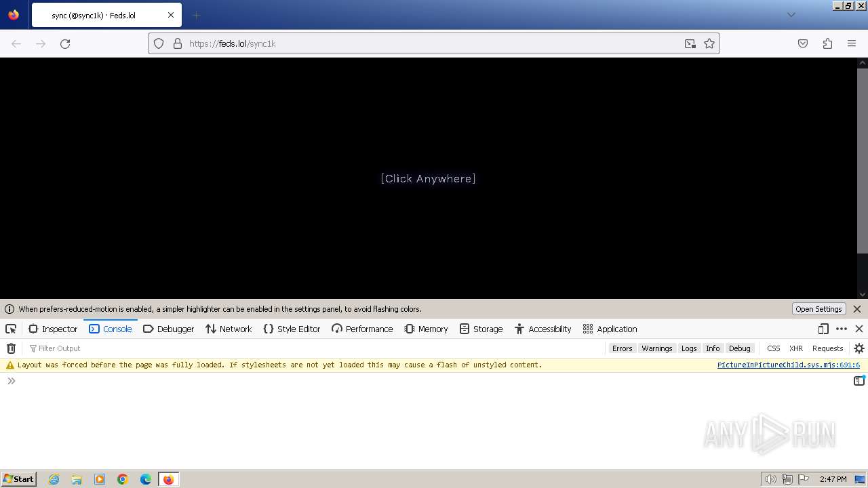The height and width of the screenshot is (488, 868).
Task: Open the Windows Start menu
Action: [x=19, y=479]
